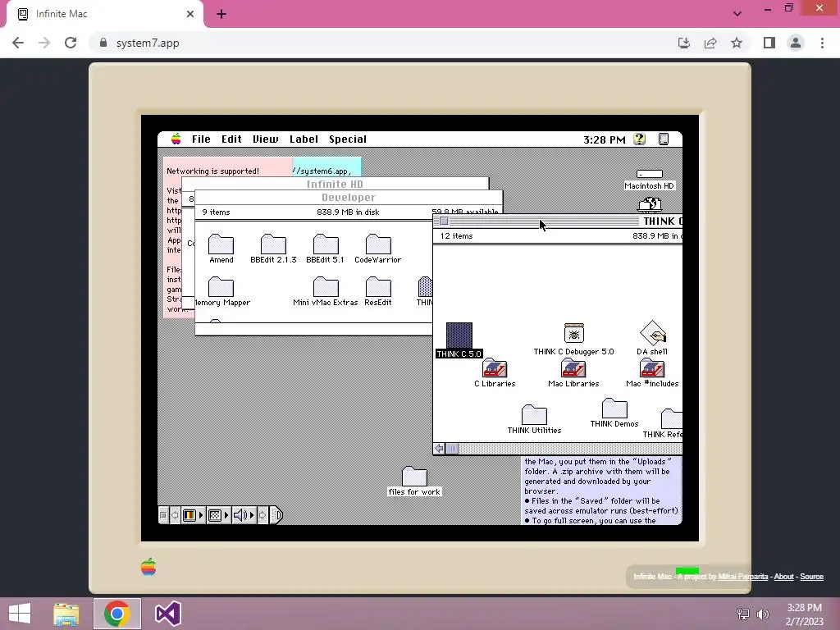Open the View menu
840x630 pixels.
[x=265, y=139]
